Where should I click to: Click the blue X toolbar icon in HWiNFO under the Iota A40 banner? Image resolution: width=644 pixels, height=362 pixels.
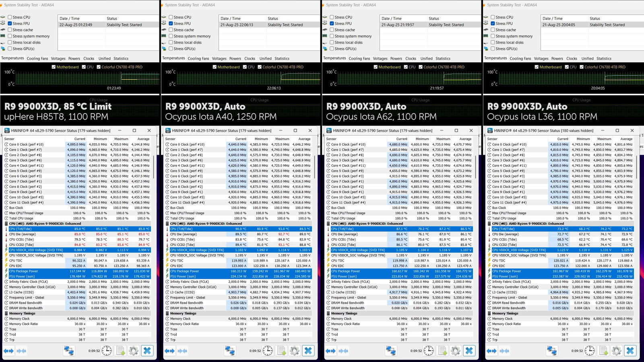(x=308, y=351)
